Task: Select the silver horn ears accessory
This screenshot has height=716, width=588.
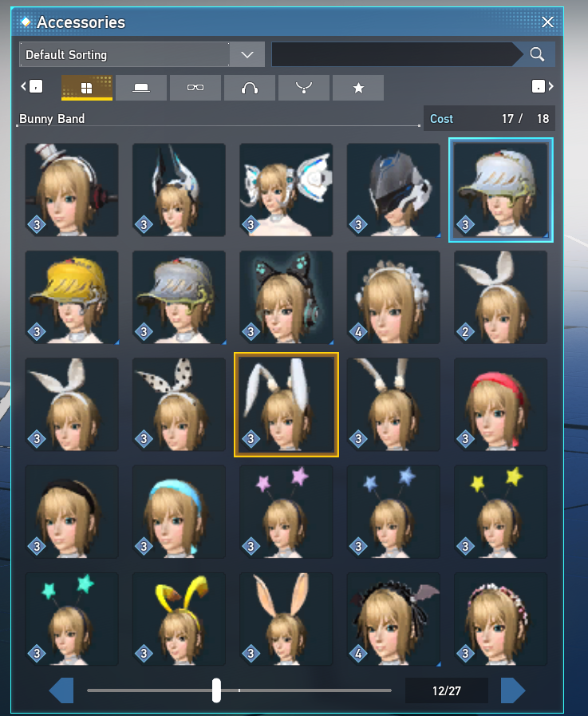Action: [x=179, y=190]
